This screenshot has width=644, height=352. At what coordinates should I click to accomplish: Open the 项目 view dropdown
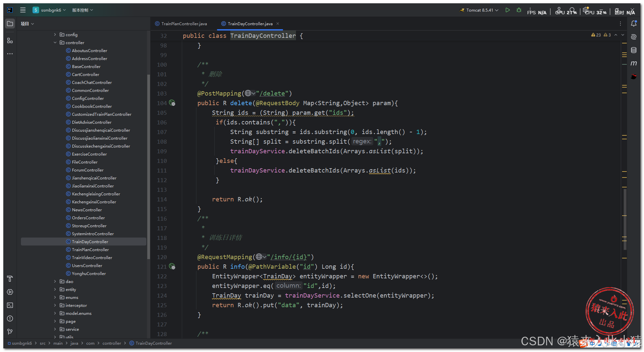pyautogui.click(x=27, y=24)
